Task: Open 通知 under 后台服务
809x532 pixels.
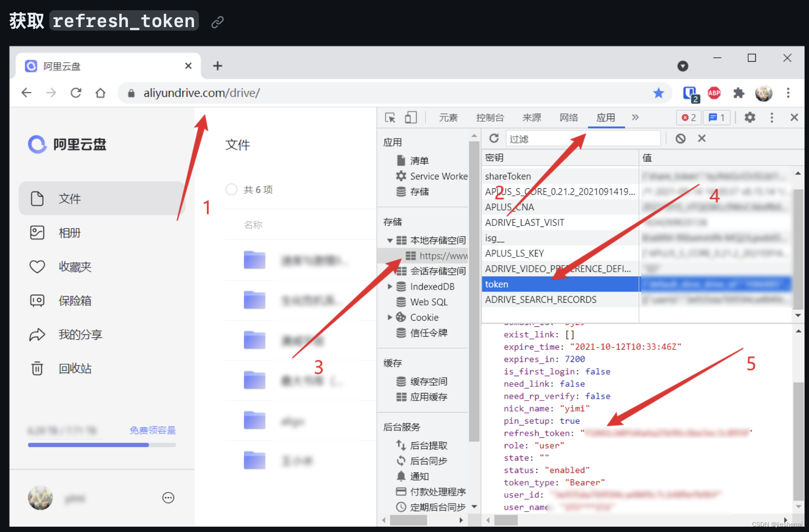Action: (413, 476)
